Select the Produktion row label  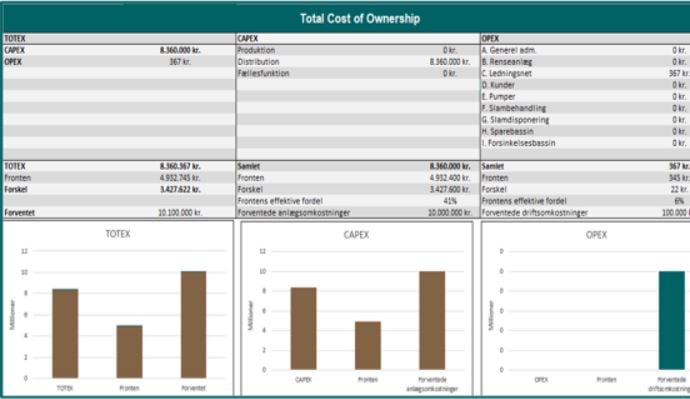click(256, 50)
